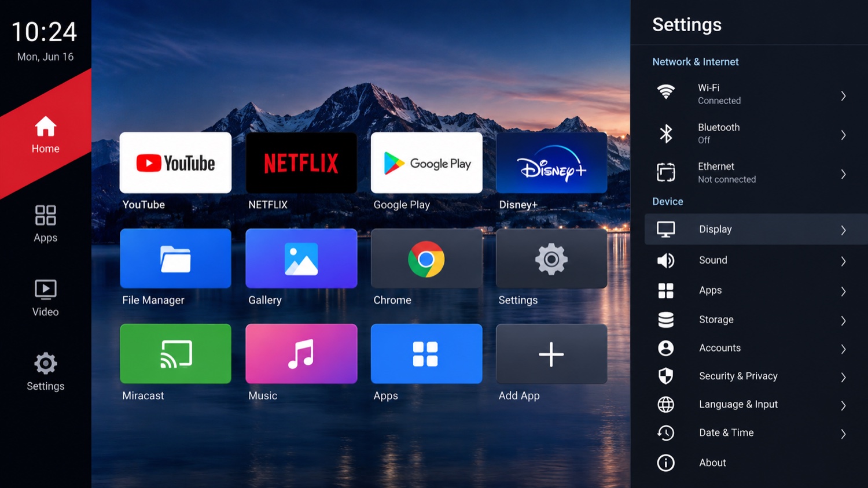Click the Network & Internet section heading
Viewport: 868px width, 488px height.
click(696, 62)
